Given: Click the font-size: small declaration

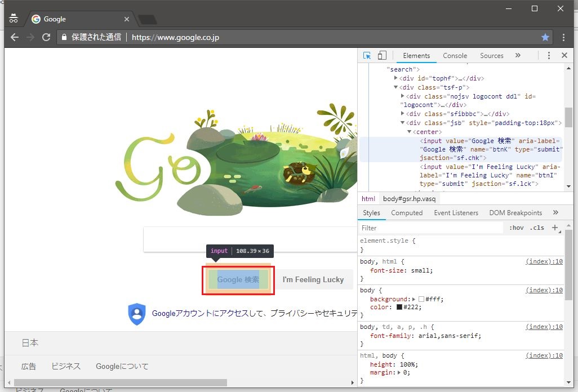Looking at the screenshot, I should tap(402, 270).
